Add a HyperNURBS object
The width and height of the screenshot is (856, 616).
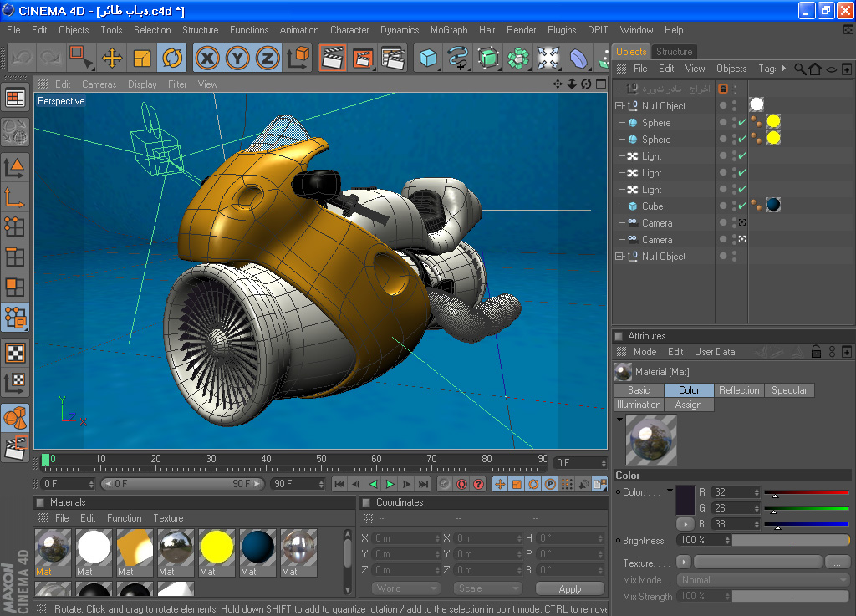click(488, 58)
